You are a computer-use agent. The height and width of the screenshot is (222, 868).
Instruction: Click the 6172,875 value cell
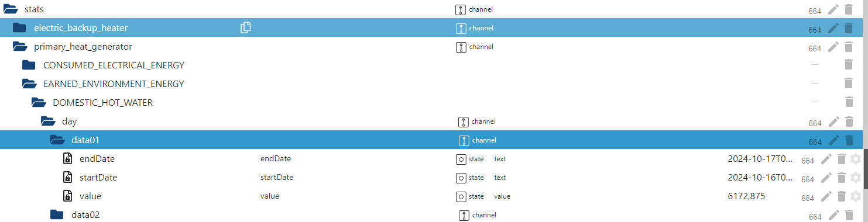[746, 196]
